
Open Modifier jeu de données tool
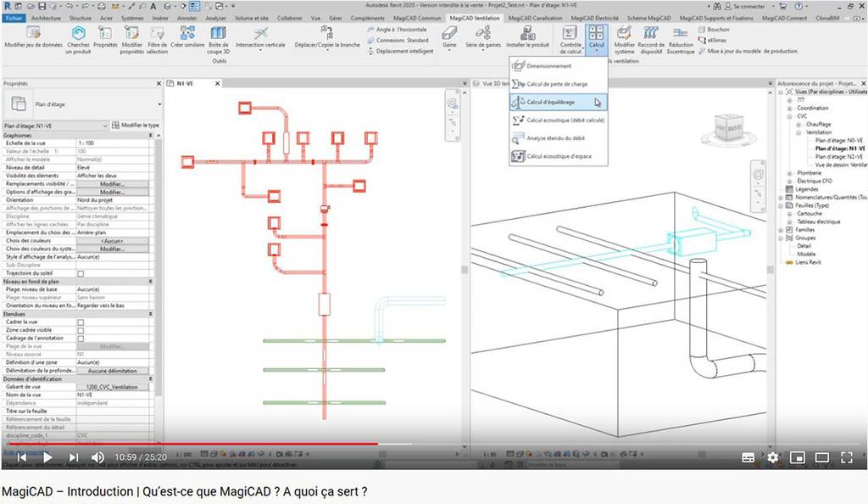[x=33, y=38]
